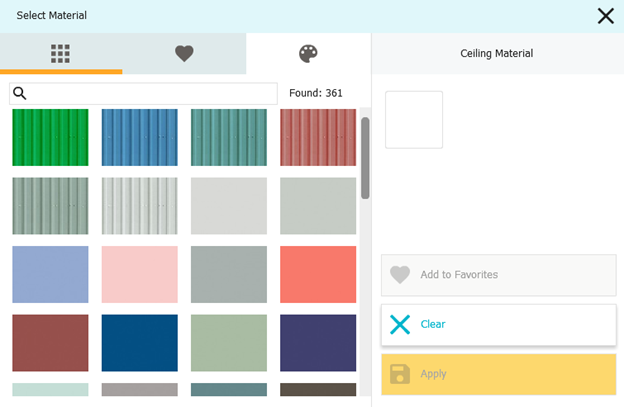Close the Select Material dialog
624x407 pixels.
point(606,16)
